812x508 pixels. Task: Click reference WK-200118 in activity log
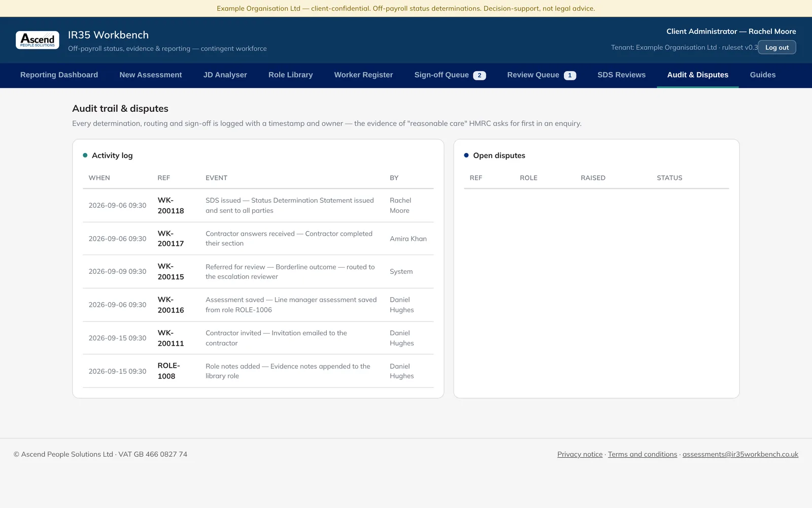171,205
